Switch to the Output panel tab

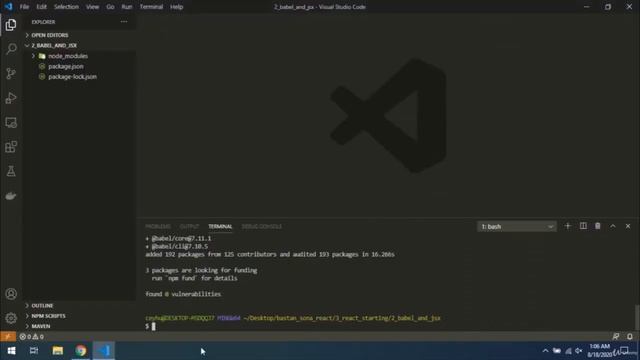[189, 227]
